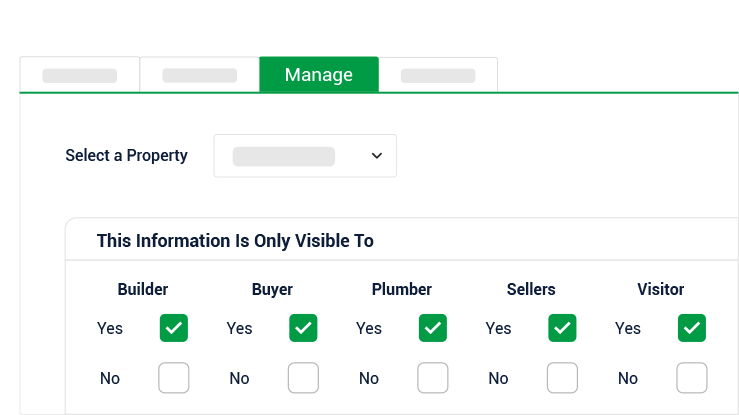The image size is (739, 415).
Task: Select the Plumber No checkbox
Action: [x=433, y=378]
